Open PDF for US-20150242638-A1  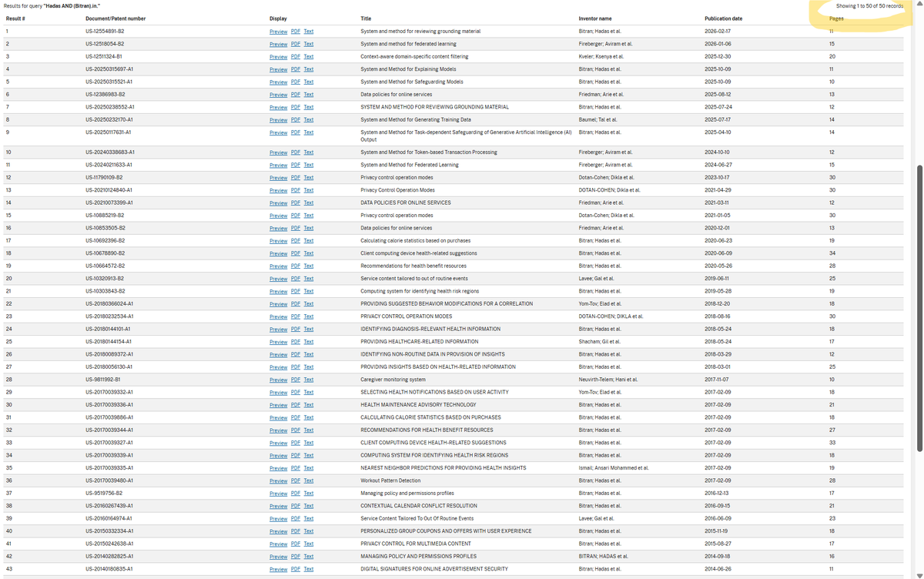pos(296,544)
